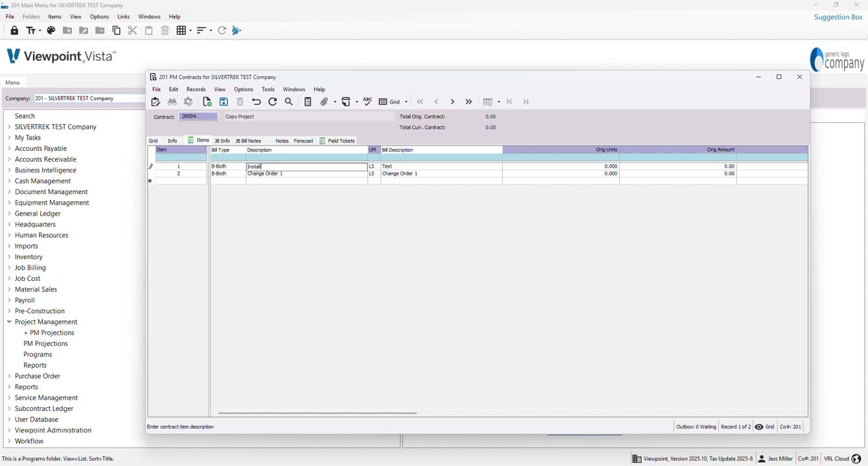
Task: Open PM Projections under Project Management
Action: 45,344
